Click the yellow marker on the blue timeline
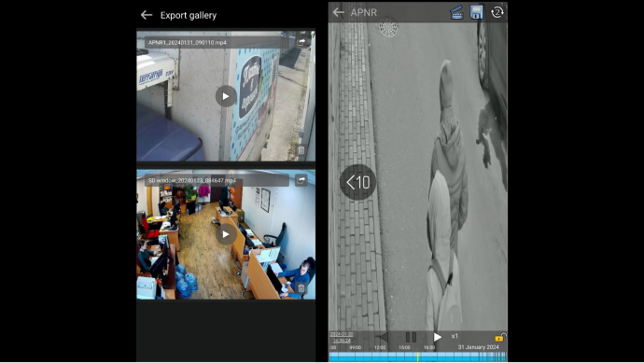The height and width of the screenshot is (363, 644). tap(417, 356)
